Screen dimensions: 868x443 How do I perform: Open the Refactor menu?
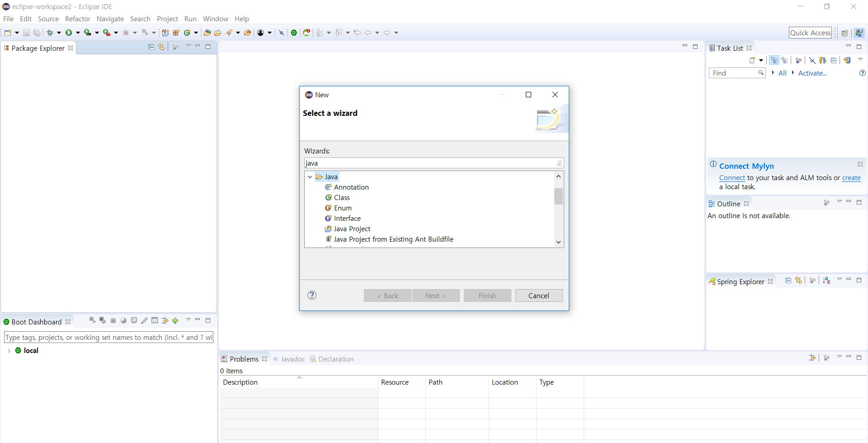click(x=78, y=19)
